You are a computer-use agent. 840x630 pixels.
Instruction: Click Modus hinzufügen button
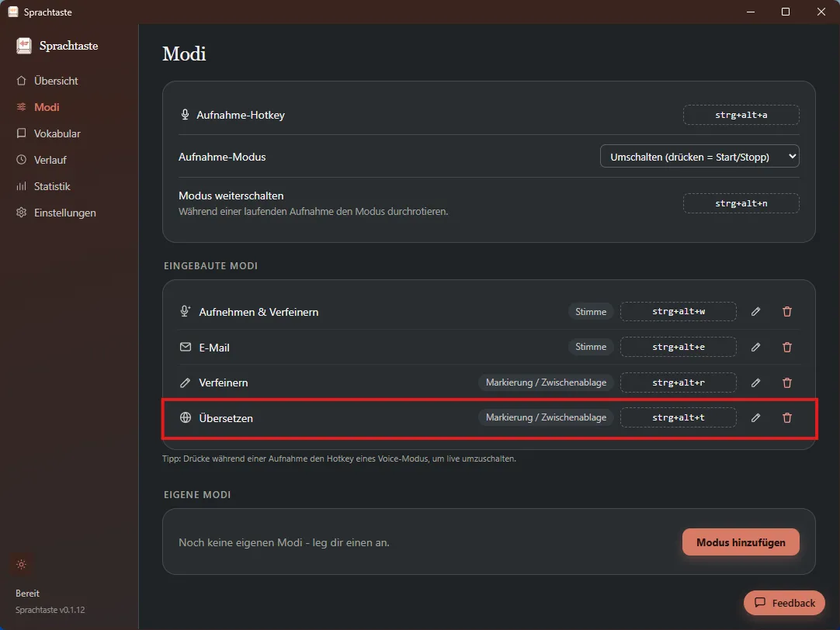tap(741, 542)
